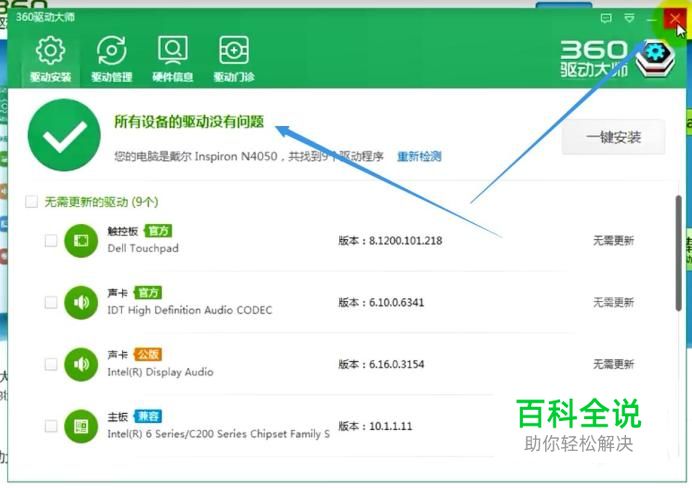Click the green checkmark status icon
This screenshot has height=488, width=692.
click(x=64, y=135)
